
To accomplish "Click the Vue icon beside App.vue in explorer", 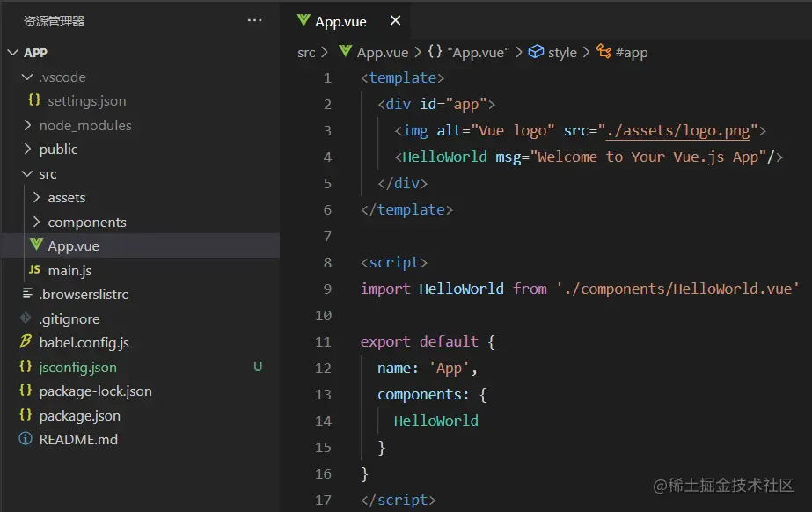I will 36,245.
